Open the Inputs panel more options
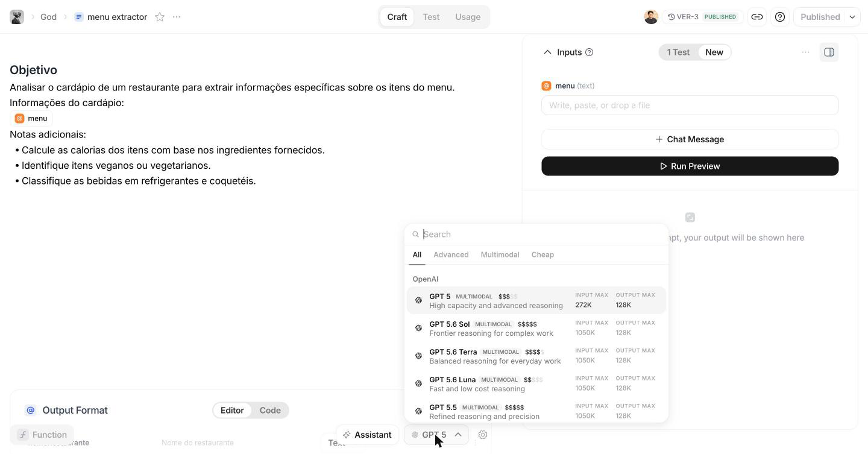 click(x=805, y=52)
